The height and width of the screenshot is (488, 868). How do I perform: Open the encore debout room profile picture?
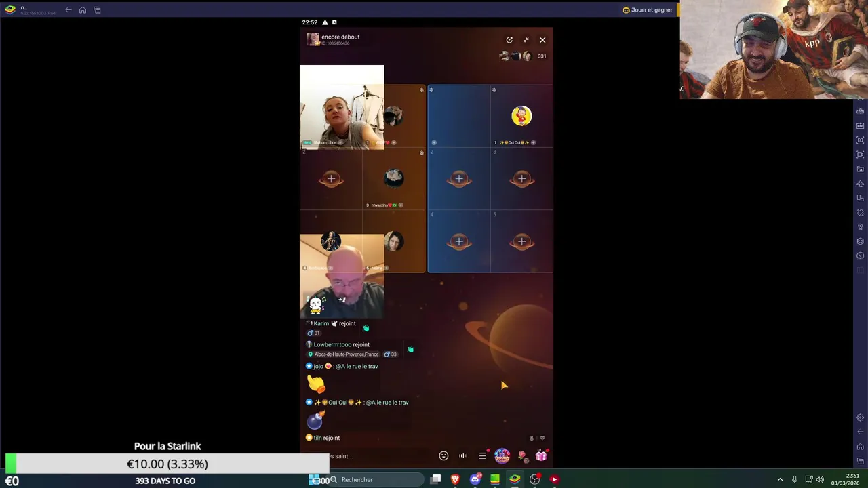click(313, 39)
